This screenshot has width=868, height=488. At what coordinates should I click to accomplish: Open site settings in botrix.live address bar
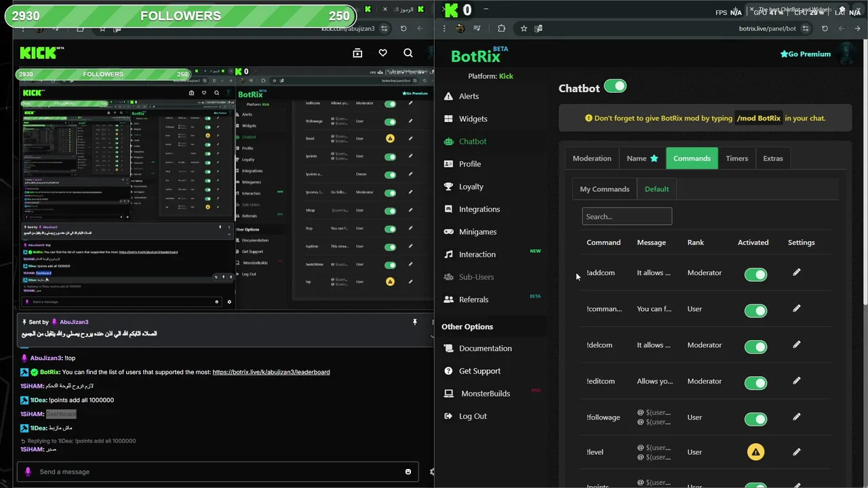(806, 28)
